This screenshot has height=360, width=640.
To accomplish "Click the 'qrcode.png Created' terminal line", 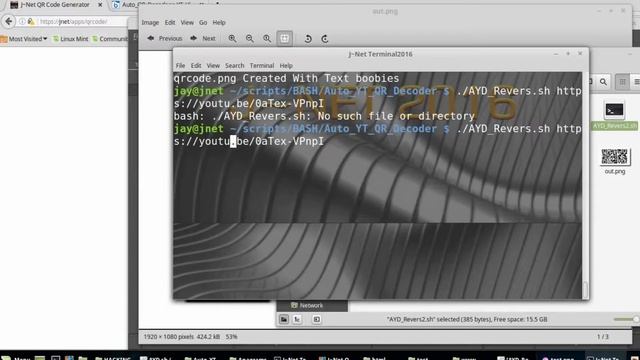I will [286, 78].
